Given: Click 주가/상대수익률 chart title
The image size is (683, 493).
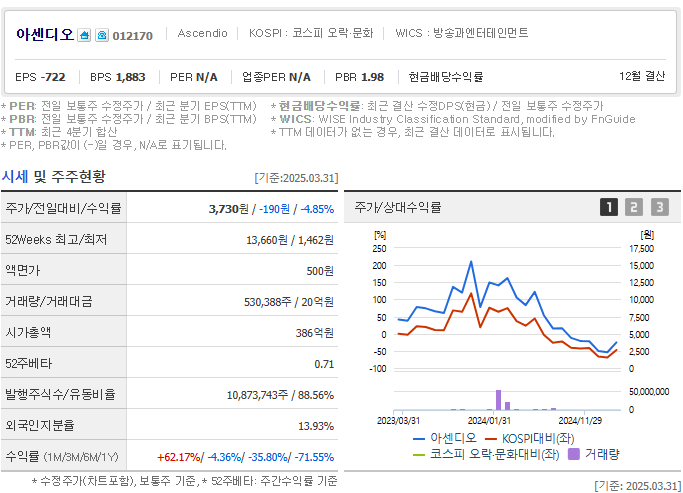Looking at the screenshot, I should (398, 207).
